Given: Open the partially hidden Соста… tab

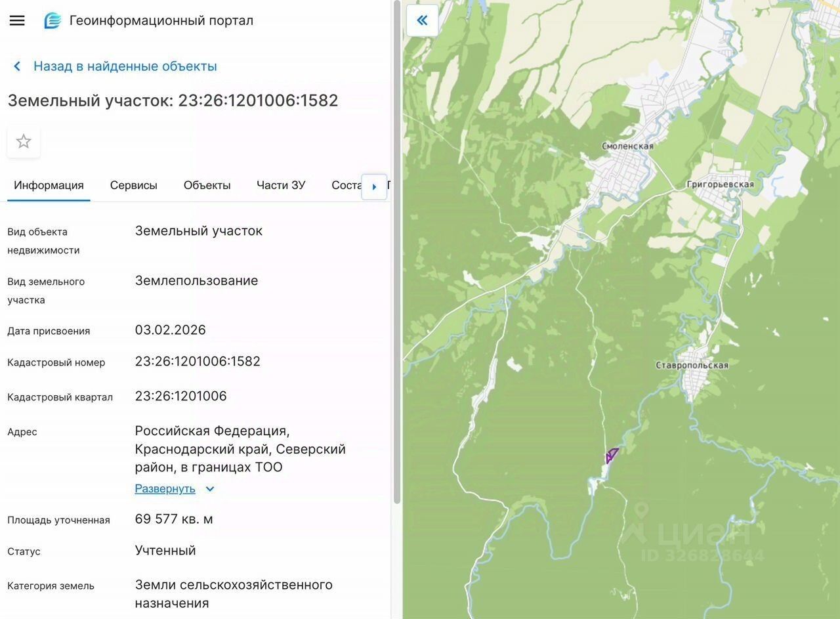Looking at the screenshot, I should point(346,185).
